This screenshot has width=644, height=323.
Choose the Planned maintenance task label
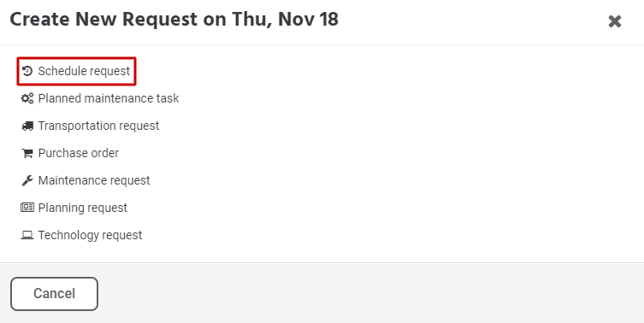point(109,98)
